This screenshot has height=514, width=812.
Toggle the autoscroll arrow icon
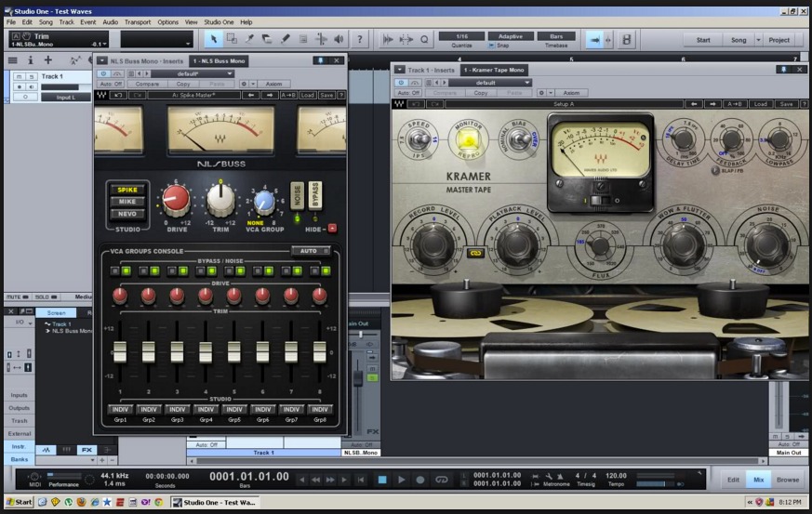[x=594, y=40]
